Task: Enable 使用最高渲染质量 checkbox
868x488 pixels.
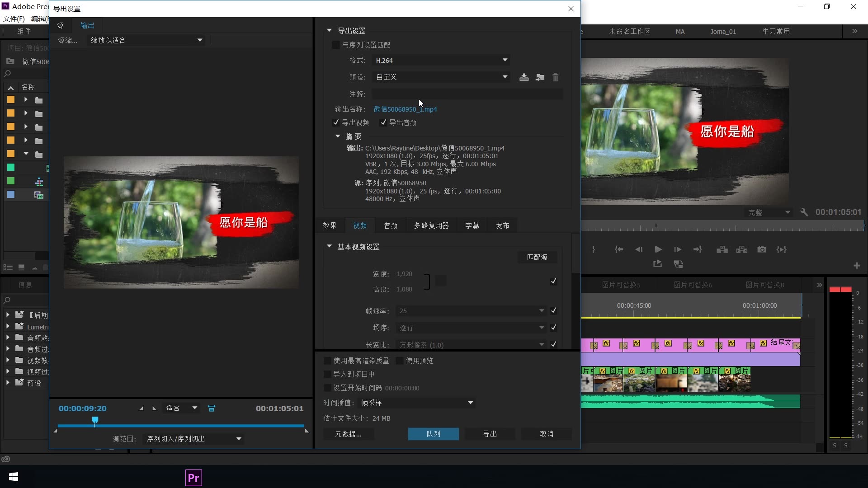Action: point(328,361)
